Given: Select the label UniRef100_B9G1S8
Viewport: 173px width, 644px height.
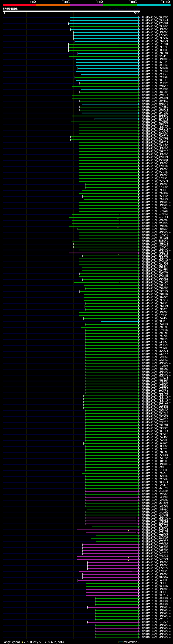Looking at the screenshot, I should (155, 47).
